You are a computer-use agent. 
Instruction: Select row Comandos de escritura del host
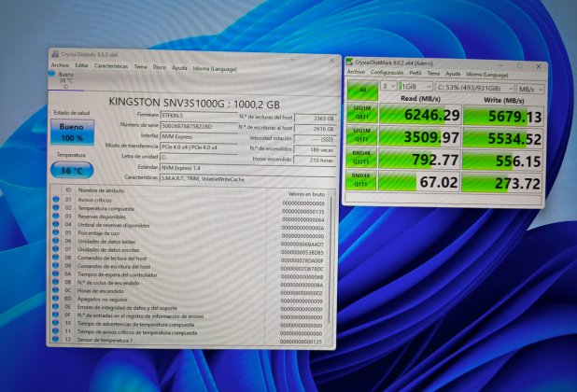(189, 267)
